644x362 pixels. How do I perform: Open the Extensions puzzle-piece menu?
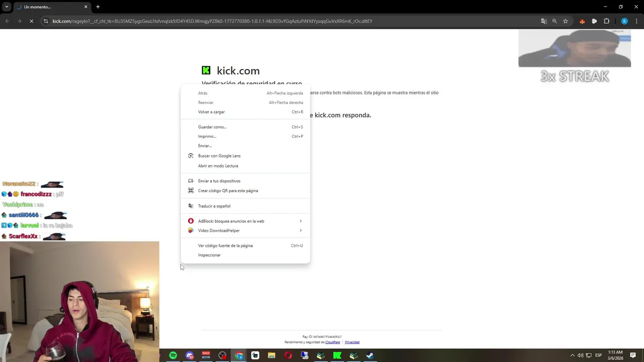pyautogui.click(x=606, y=21)
